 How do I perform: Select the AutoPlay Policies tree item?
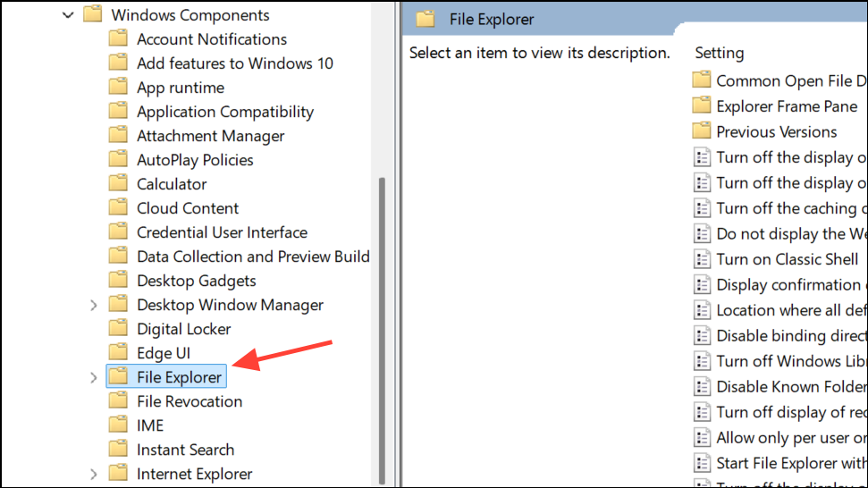pyautogui.click(x=195, y=160)
